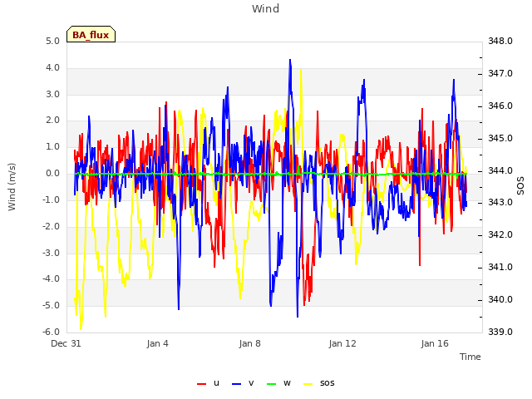Click the 341.0 right axis value
Image resolution: width=532 pixels, height=399 pixels.
pos(500,267)
